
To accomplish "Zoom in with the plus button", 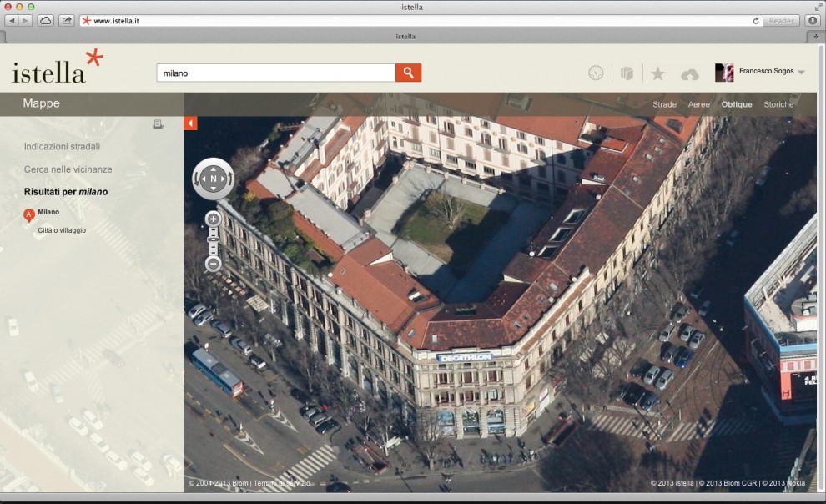I will coord(214,219).
